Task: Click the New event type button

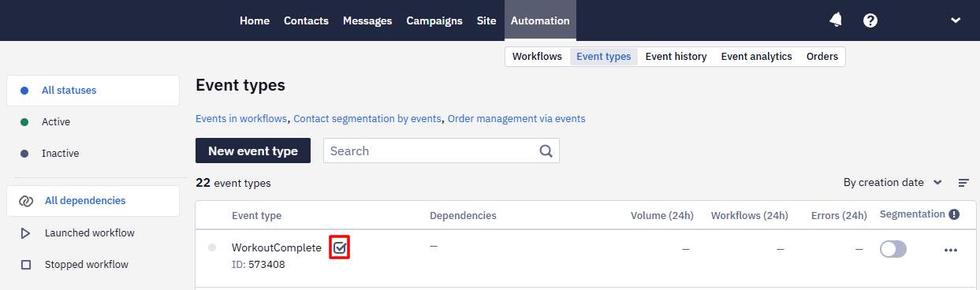Action: 253,151
